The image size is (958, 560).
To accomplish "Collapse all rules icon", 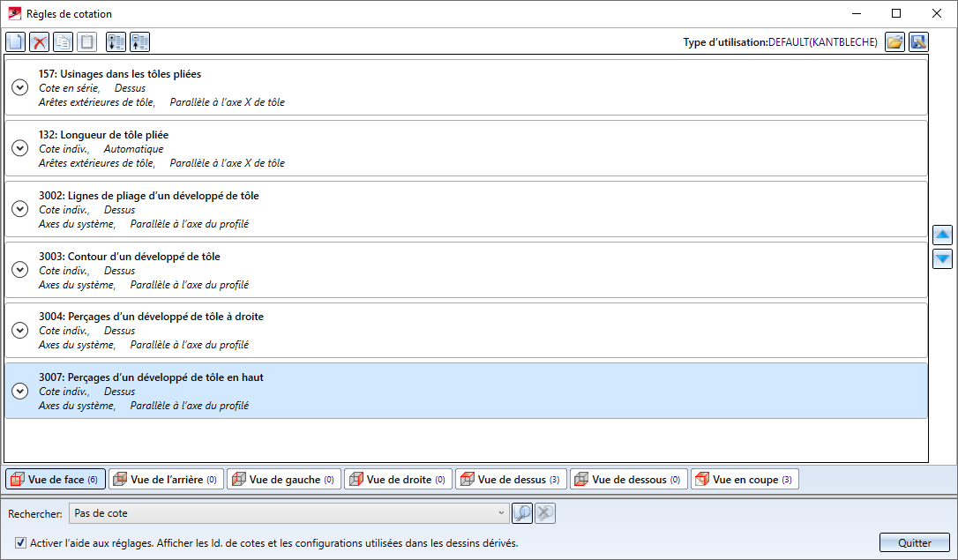I will point(140,42).
